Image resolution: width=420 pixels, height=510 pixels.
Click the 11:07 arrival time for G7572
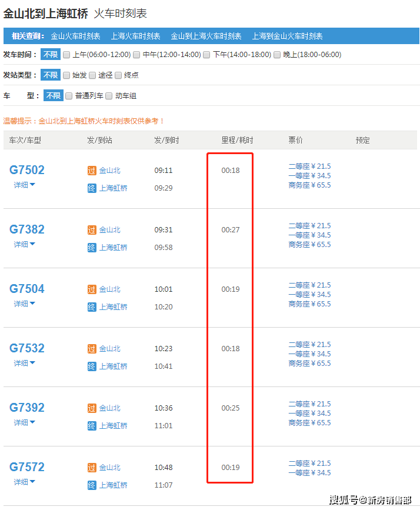(164, 485)
